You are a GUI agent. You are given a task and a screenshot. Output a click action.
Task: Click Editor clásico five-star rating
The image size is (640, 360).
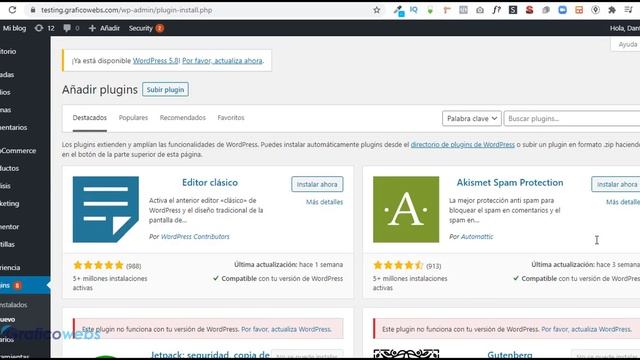point(98,265)
